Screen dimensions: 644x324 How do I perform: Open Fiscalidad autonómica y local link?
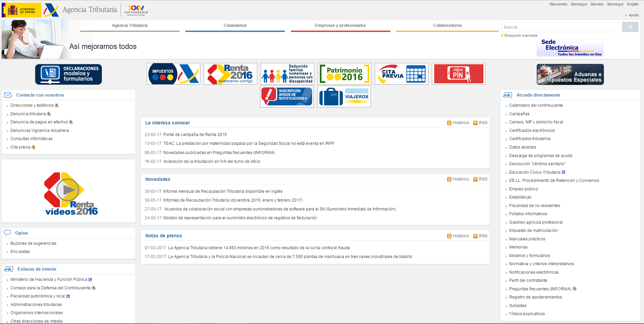(x=38, y=296)
